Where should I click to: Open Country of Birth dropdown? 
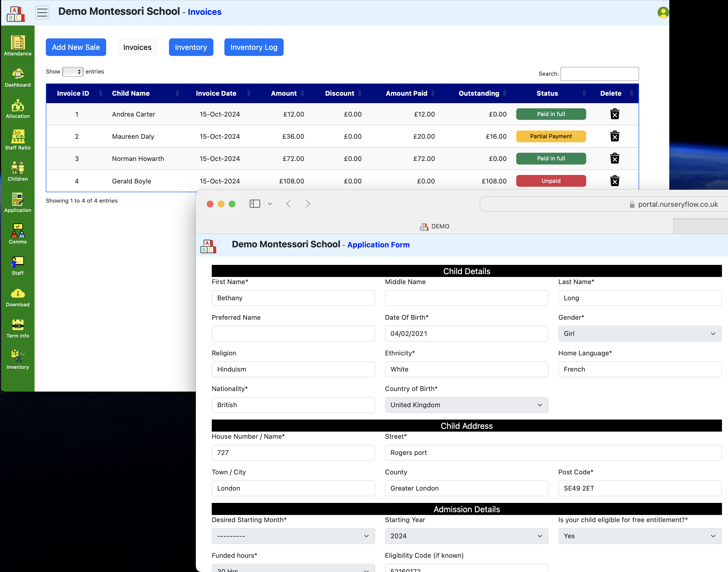[x=466, y=405]
